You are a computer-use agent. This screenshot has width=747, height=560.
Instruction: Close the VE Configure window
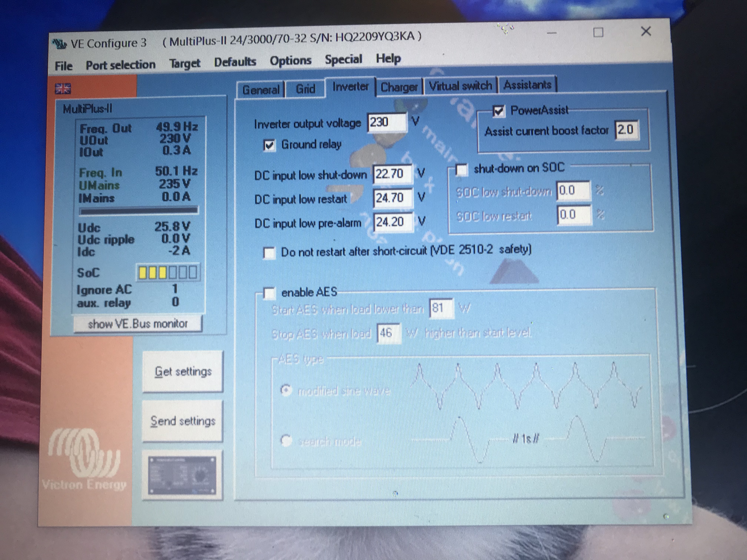tap(646, 31)
